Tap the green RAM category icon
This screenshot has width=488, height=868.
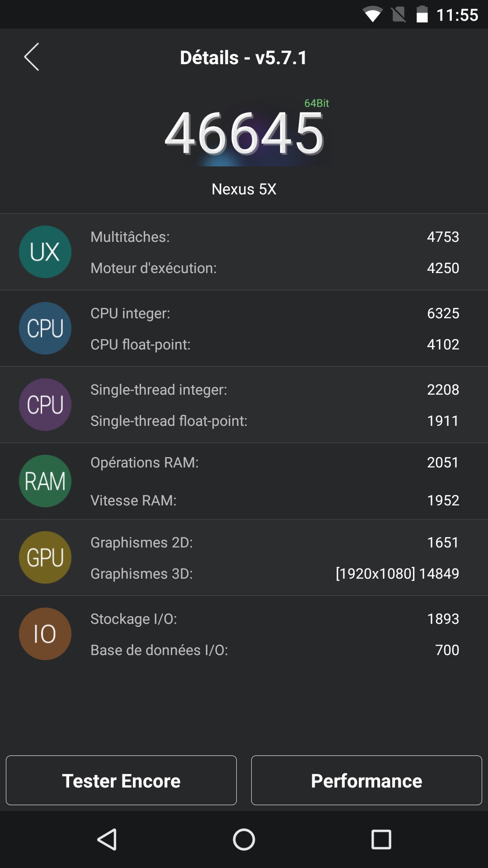(x=45, y=481)
